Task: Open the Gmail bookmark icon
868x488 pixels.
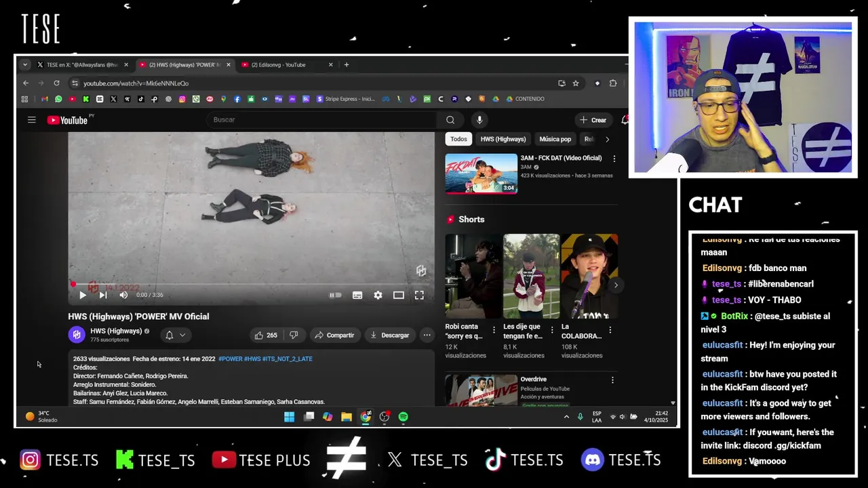Action: tap(45, 99)
